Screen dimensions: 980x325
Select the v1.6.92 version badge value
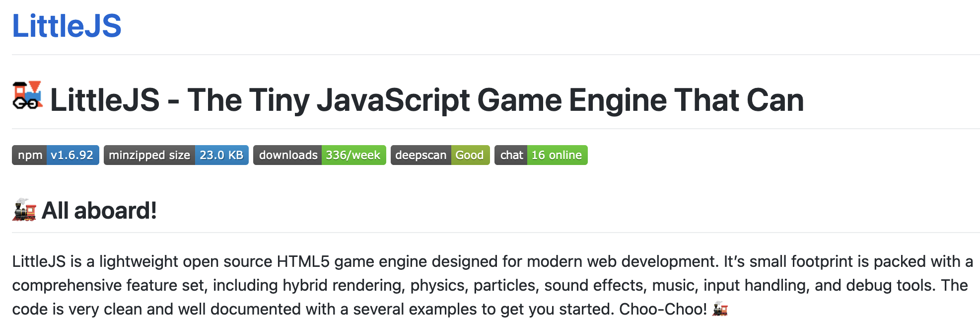coord(72,155)
